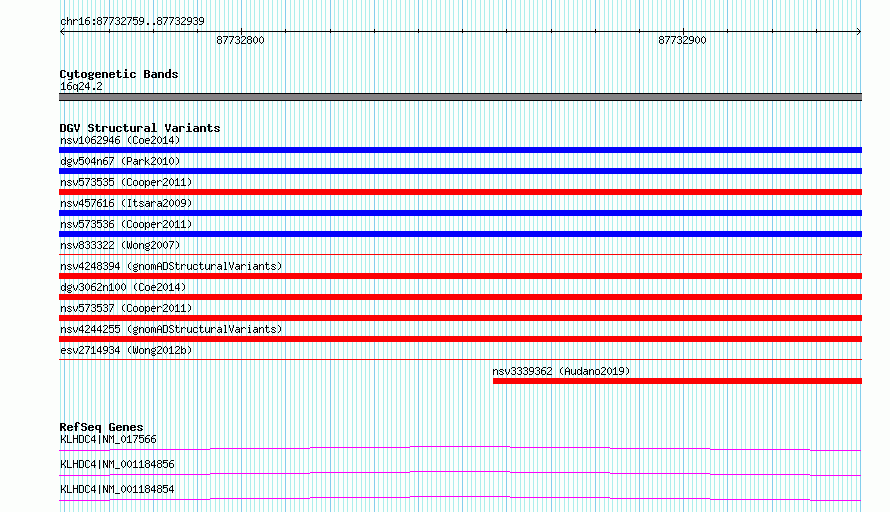The image size is (890, 512).
Task: Click the magenta line for KLHDC4|NM_001184854
Action: coord(460,498)
